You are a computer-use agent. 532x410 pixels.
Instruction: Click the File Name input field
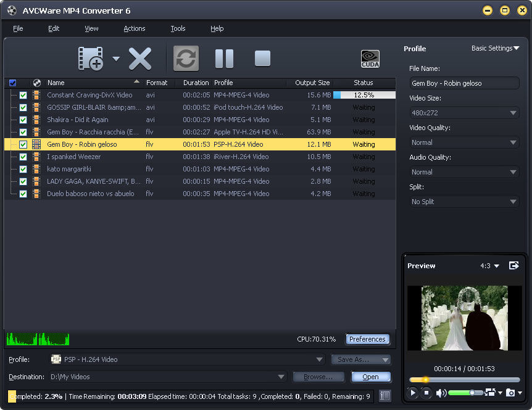click(x=464, y=83)
